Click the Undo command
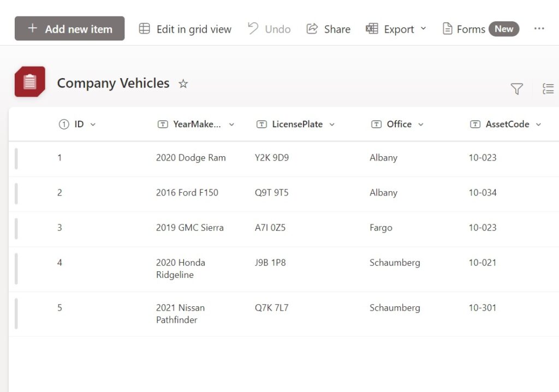559x392 pixels. 269,29
